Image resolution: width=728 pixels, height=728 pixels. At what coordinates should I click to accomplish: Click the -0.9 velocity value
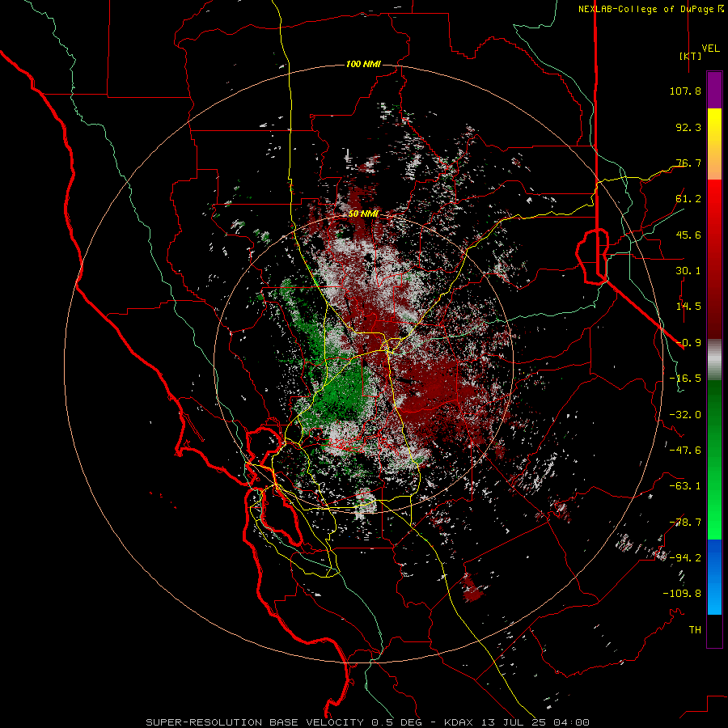[x=688, y=343]
